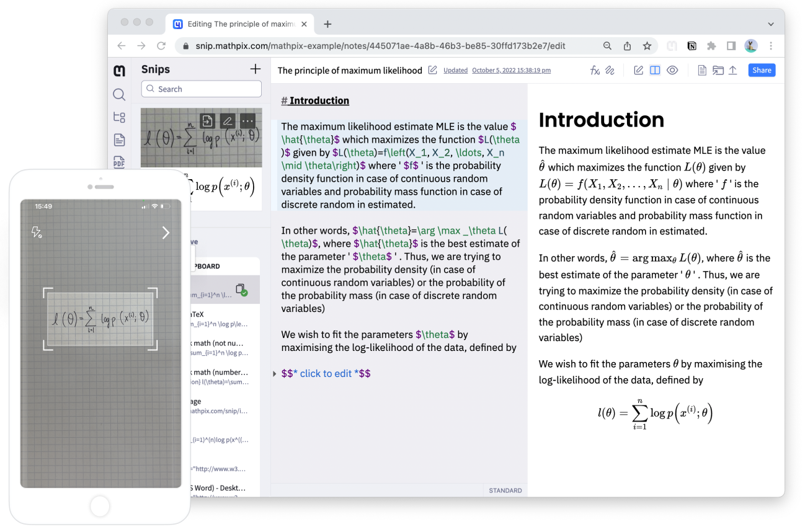This screenshot has height=532, width=805.
Task: Click the October 5, 2022 timestamp link
Action: (511, 71)
